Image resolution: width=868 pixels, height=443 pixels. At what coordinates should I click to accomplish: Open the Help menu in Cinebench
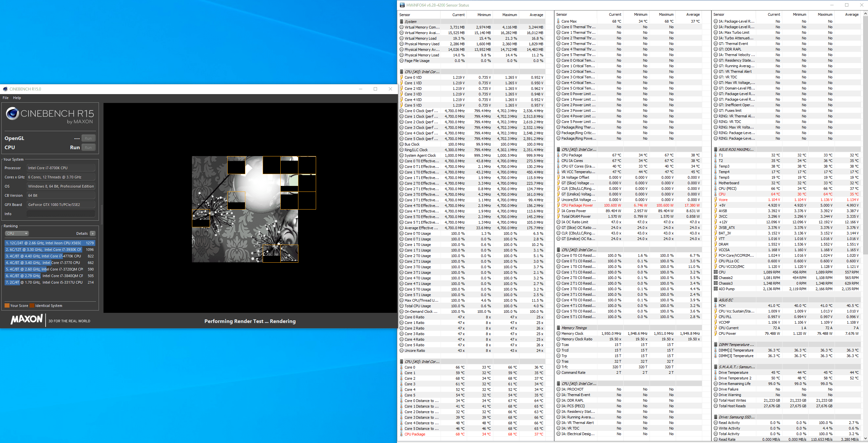pos(17,98)
